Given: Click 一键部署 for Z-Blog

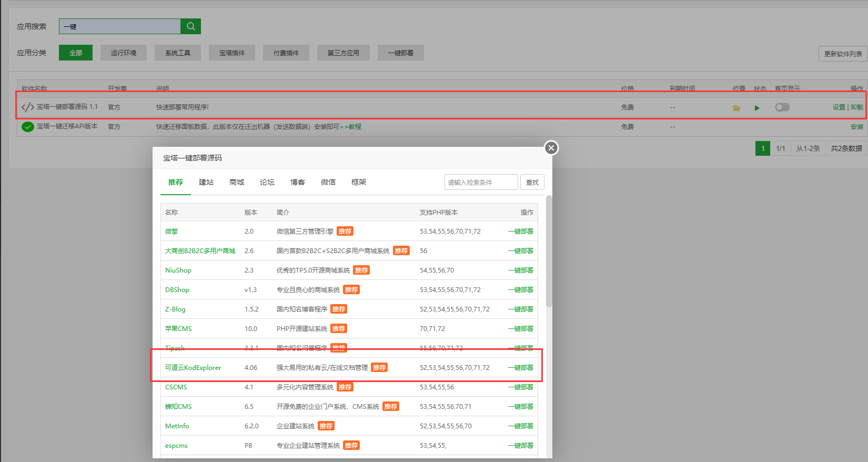Looking at the screenshot, I should tap(521, 309).
